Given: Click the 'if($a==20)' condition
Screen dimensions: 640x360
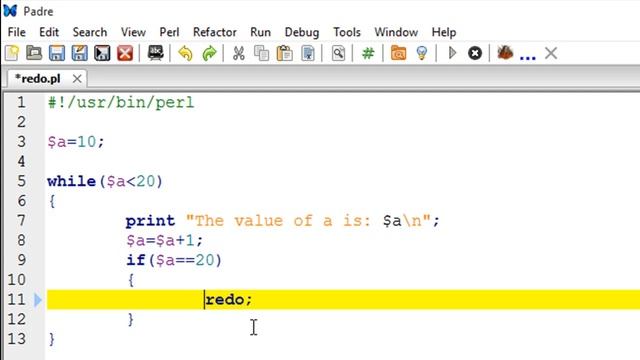Looking at the screenshot, I should [x=174, y=260].
